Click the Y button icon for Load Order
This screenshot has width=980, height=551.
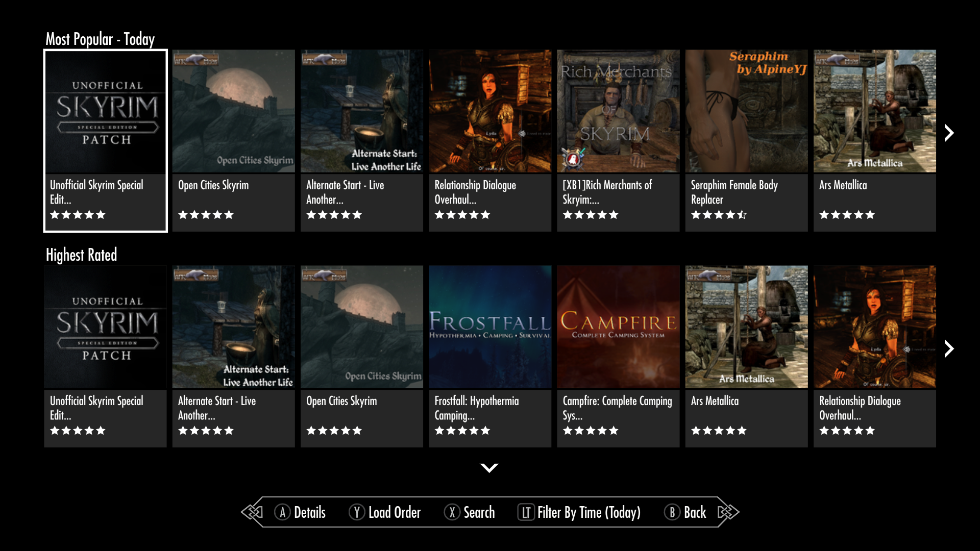point(357,512)
